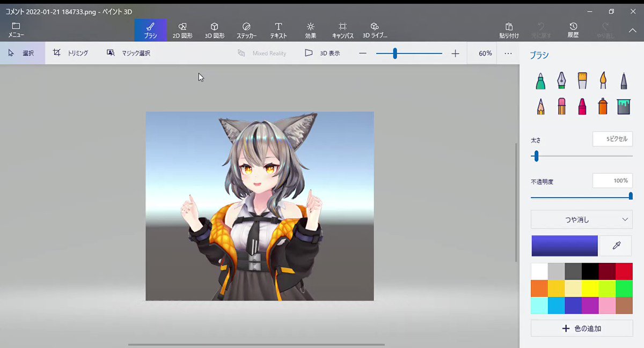
Task: Select the orange spray can brush
Action: 603,106
